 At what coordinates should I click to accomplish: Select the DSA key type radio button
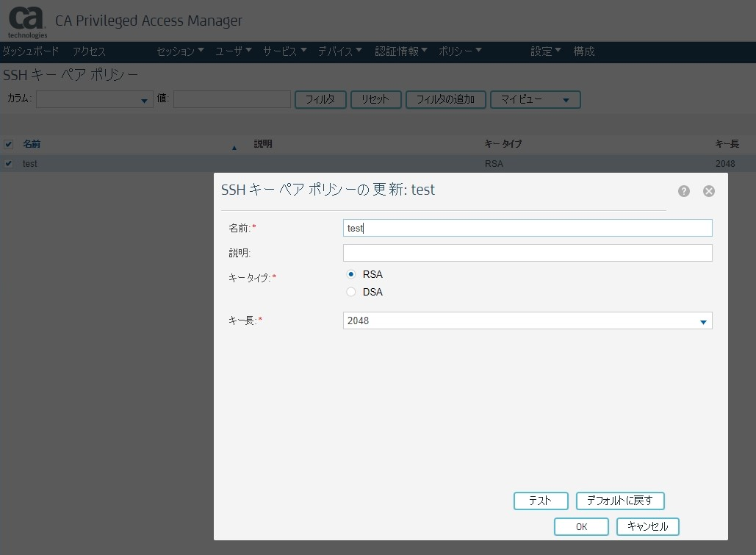(351, 292)
